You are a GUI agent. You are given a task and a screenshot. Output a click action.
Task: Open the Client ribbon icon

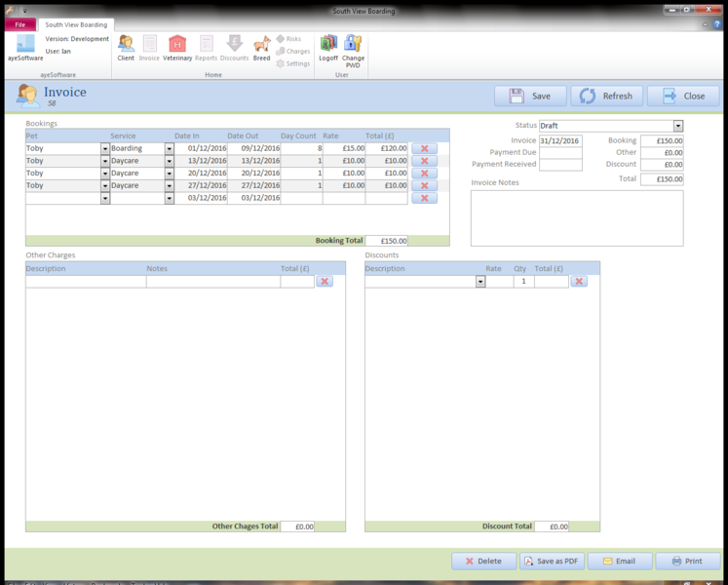(x=126, y=47)
